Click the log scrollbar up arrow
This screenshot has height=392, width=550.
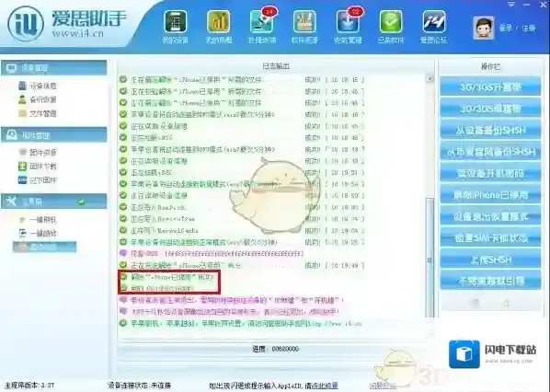430,79
